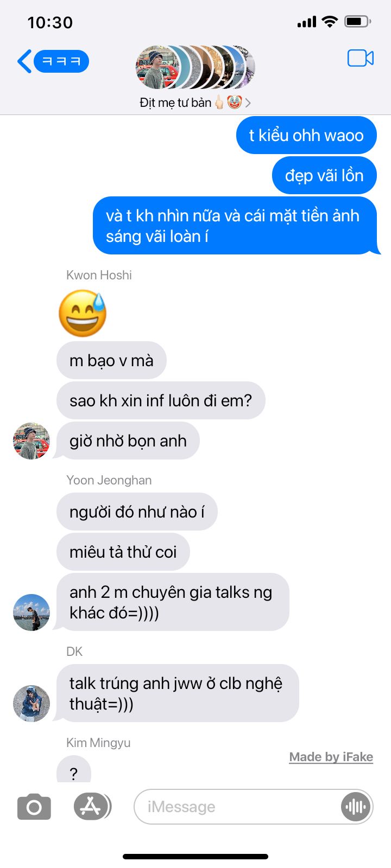Screen dimensions: 391x868
Task: Start a FaceTime video call
Action: (361, 58)
